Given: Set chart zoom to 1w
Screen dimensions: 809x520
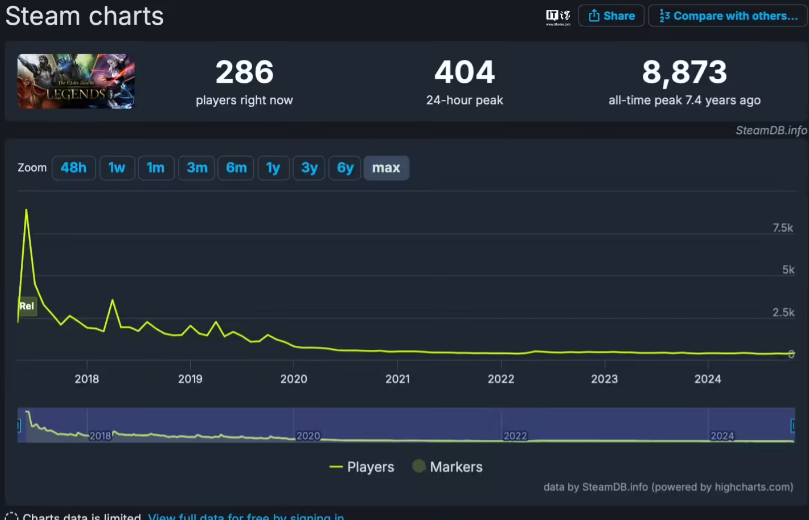Looking at the screenshot, I should (117, 168).
